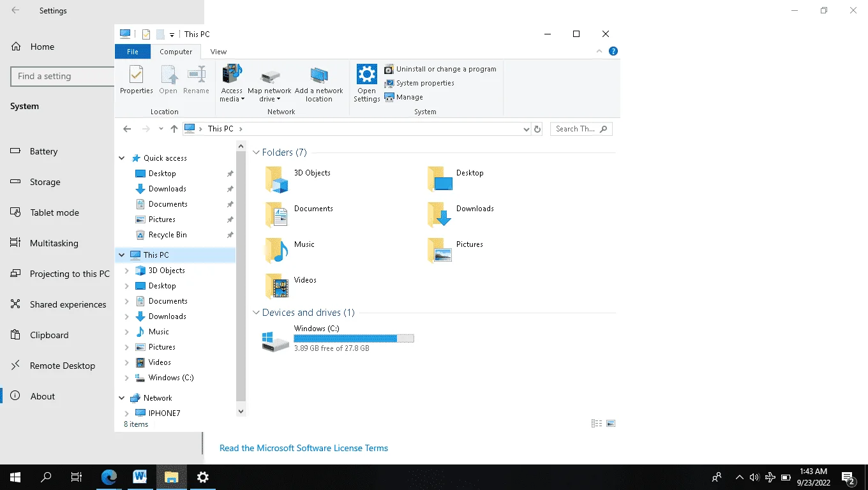Open Storage settings in Settings sidebar

click(45, 182)
